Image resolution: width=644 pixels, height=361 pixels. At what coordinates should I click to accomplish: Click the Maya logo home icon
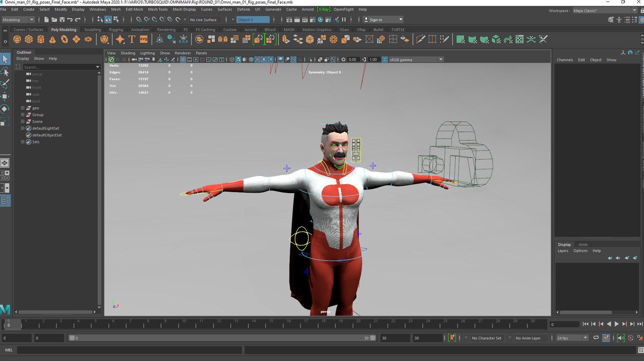5,309
